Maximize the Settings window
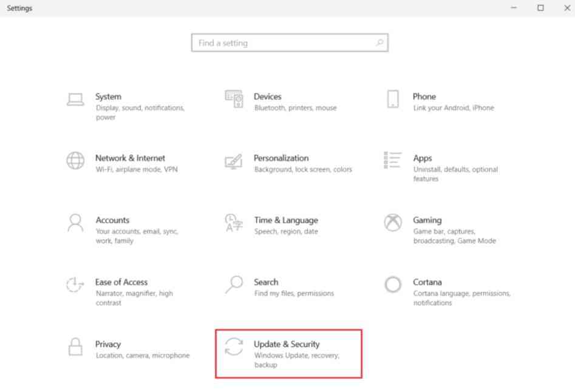This screenshot has height=392, width=575. 540,8
